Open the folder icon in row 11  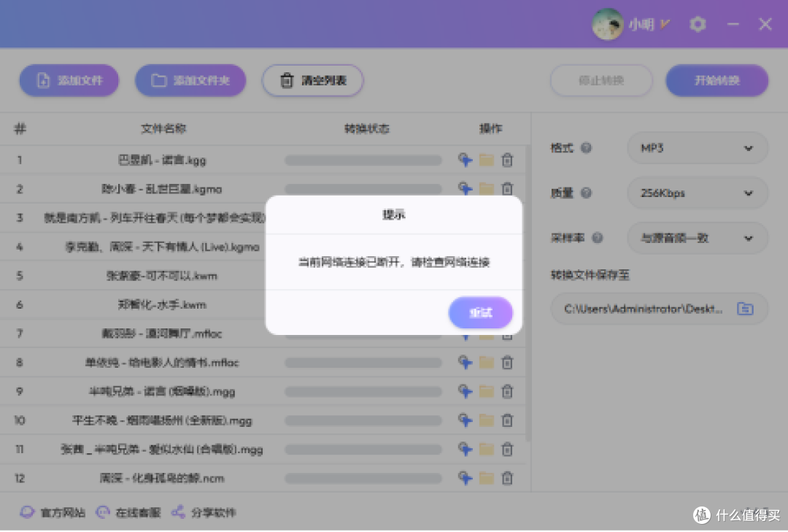click(487, 450)
